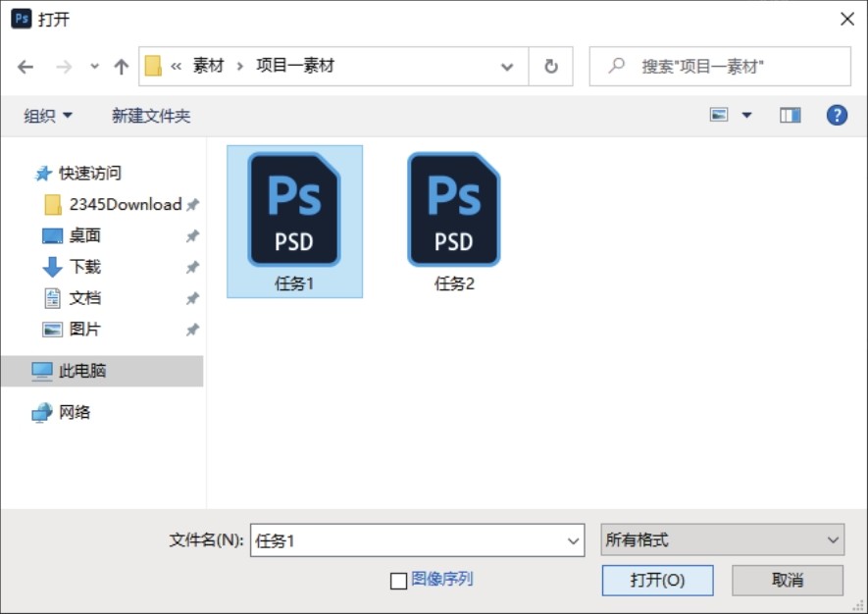Click the star icon next to 快速访问
The image size is (868, 614).
(43, 174)
